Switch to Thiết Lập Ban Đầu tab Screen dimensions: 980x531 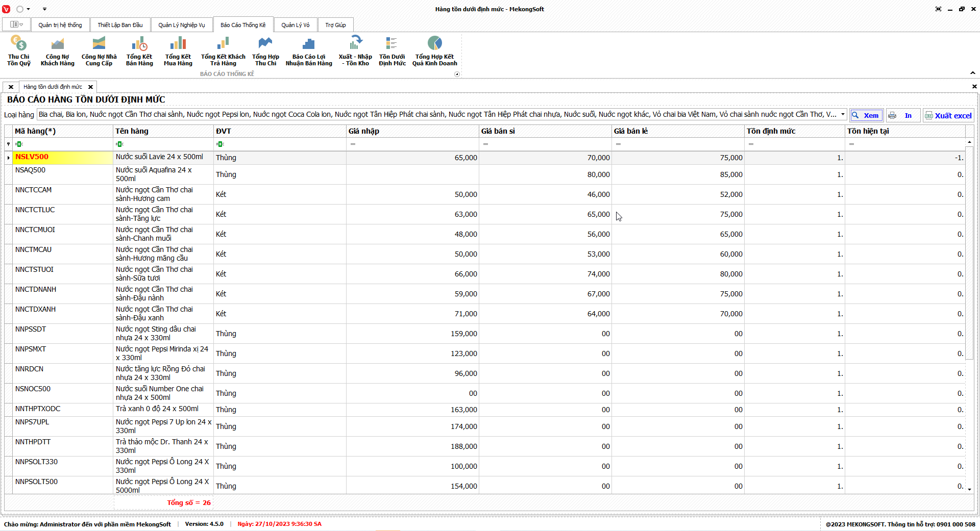pos(120,25)
